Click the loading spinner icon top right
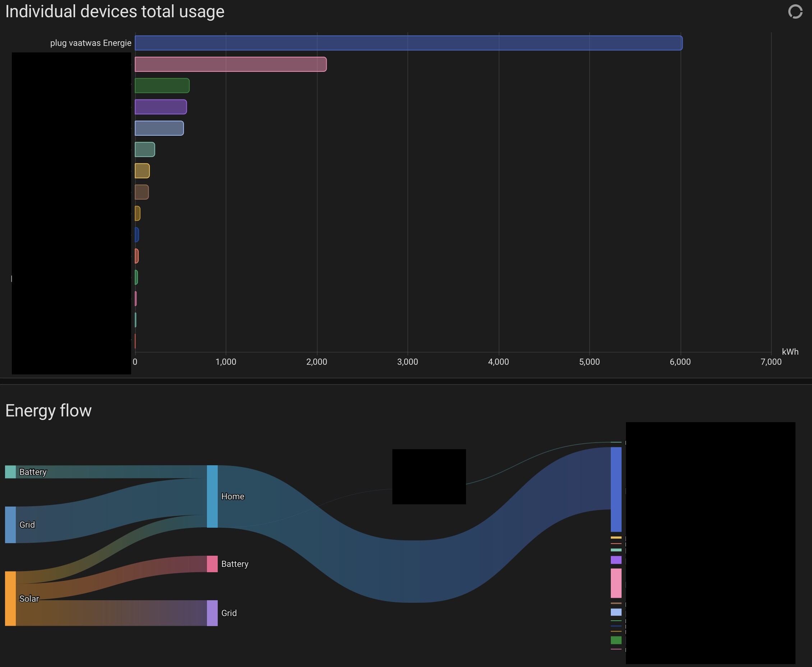The width and height of the screenshot is (812, 667). (795, 11)
